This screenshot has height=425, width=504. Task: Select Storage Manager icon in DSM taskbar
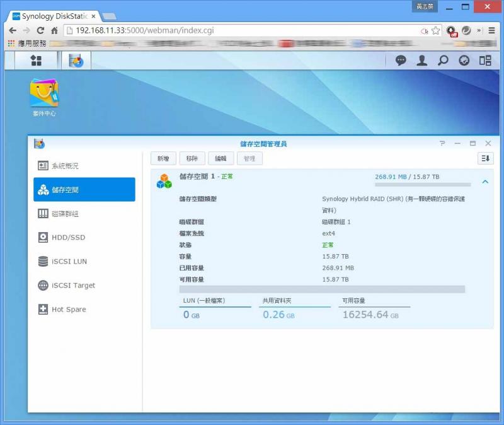(x=76, y=61)
